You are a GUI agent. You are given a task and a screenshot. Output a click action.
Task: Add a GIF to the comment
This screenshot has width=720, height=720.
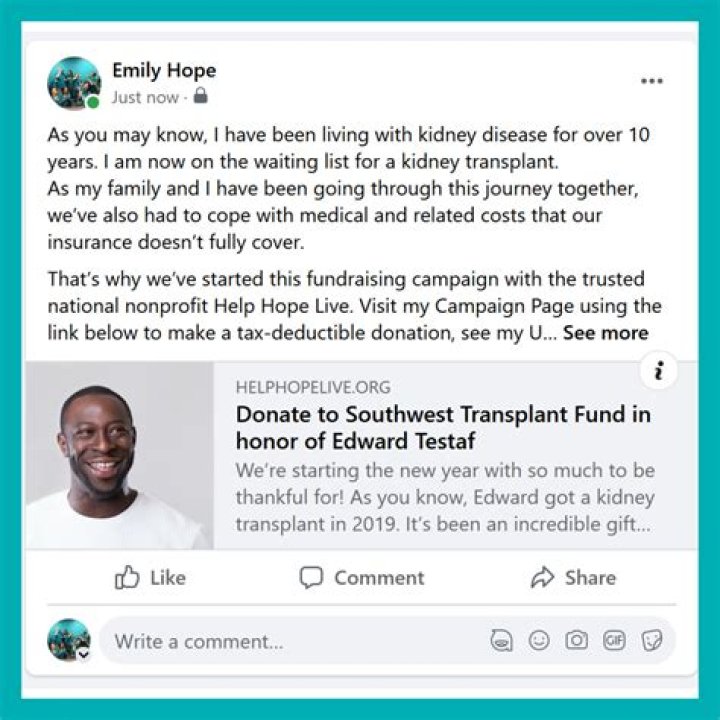[x=614, y=641]
